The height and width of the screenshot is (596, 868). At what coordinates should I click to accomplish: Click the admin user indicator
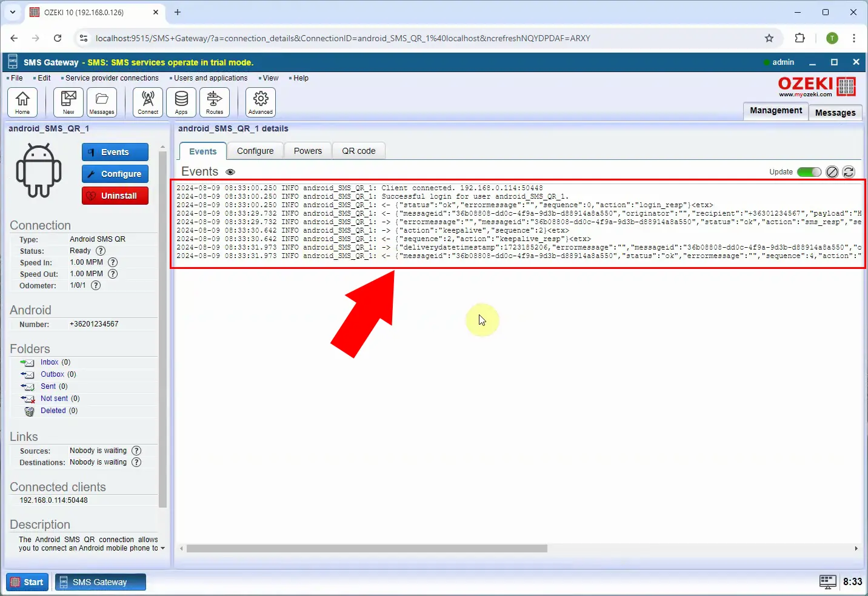click(x=779, y=62)
